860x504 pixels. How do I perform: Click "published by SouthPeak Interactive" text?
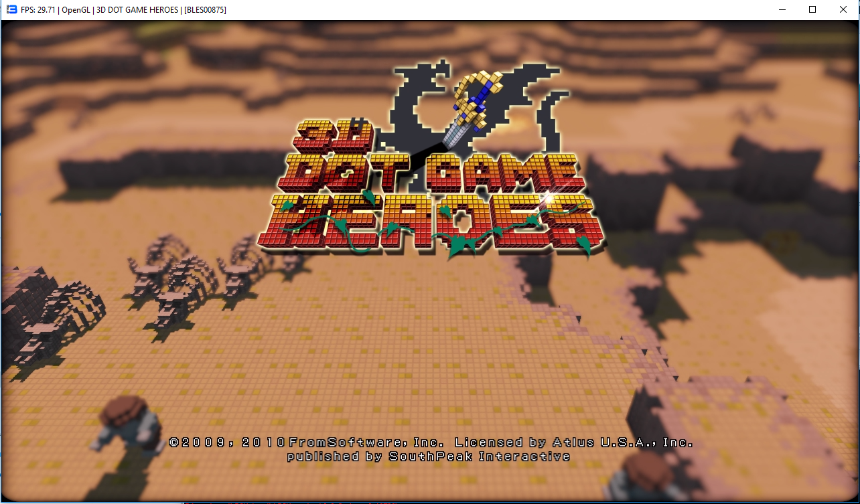click(x=429, y=456)
